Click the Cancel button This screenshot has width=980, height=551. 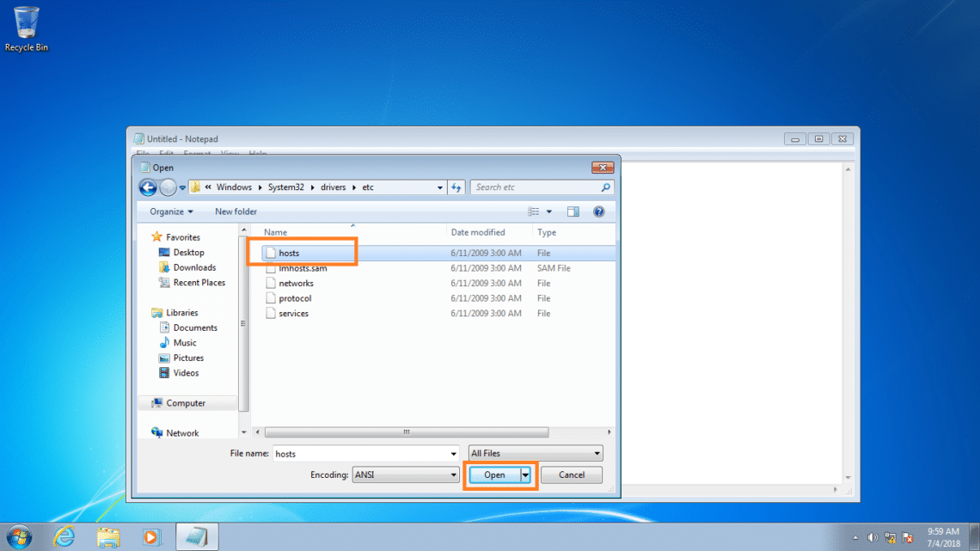(572, 475)
